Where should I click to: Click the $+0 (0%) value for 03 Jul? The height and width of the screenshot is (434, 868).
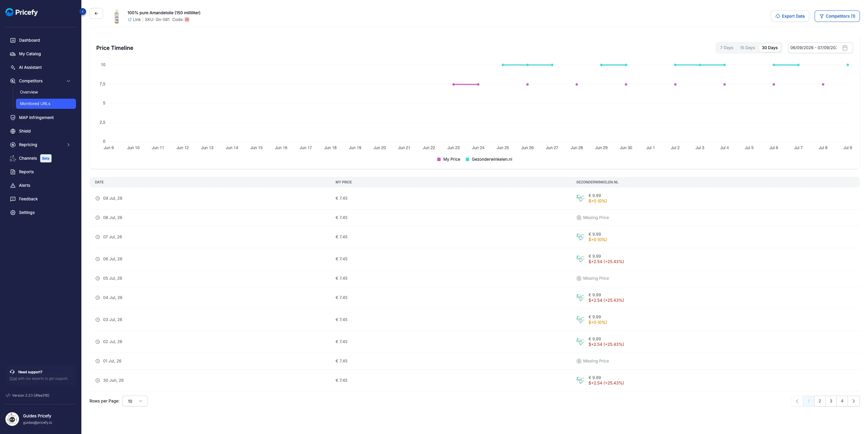598,322
